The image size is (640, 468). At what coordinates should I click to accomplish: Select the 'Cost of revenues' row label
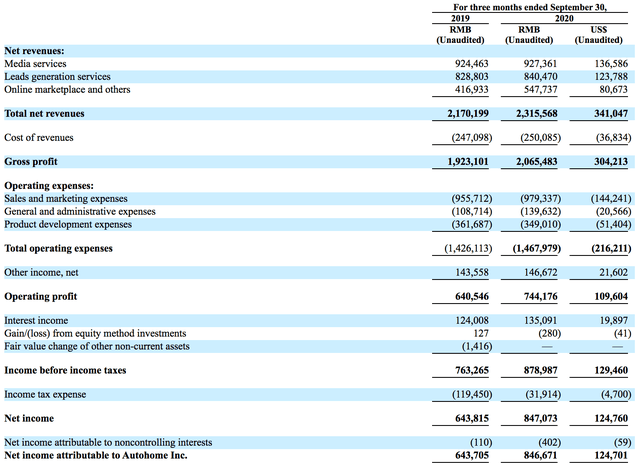point(39,137)
